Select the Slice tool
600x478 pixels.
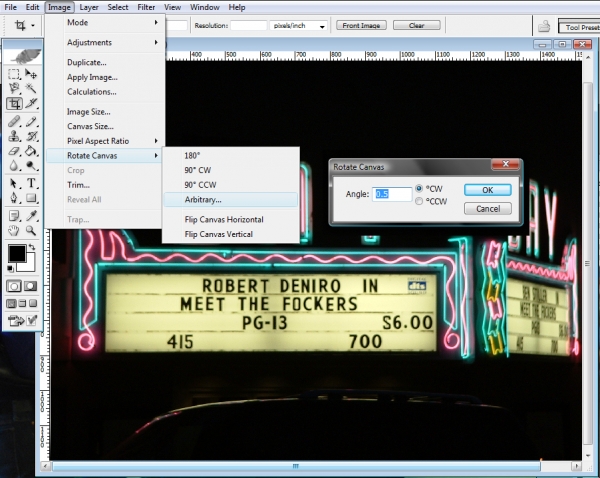pos(32,103)
